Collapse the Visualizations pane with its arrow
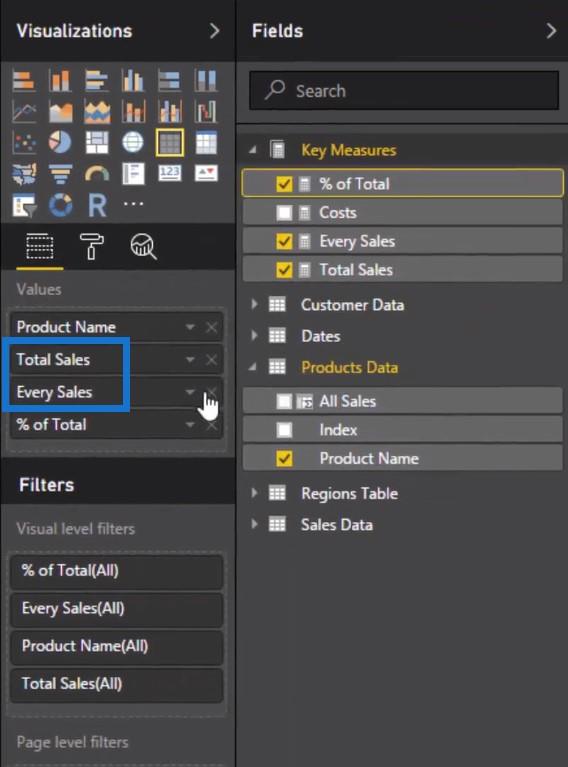The width and height of the screenshot is (568, 767). coord(214,31)
